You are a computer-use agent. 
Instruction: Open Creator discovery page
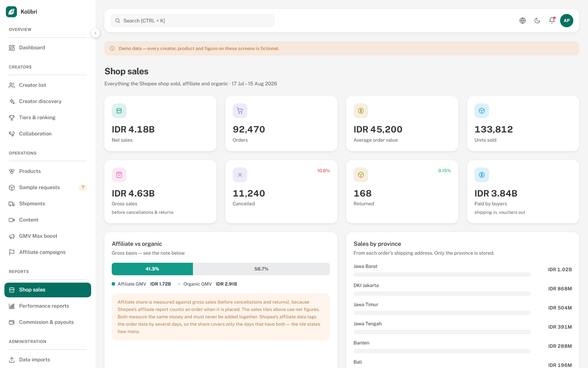48,101
